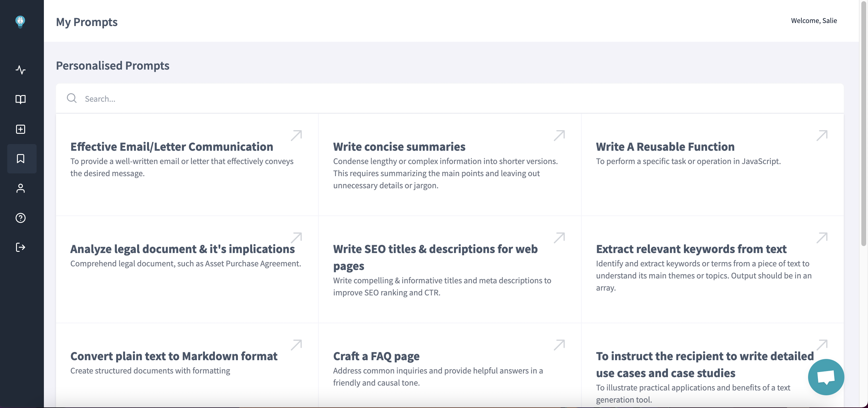Open Write concise summaries prompt title
The width and height of the screenshot is (868, 408).
(x=399, y=147)
